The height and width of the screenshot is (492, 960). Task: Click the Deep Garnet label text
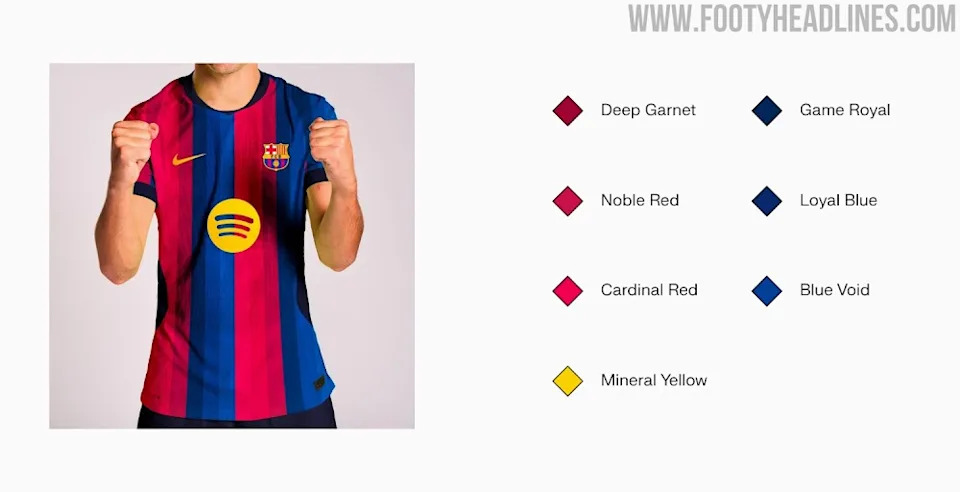pos(648,110)
